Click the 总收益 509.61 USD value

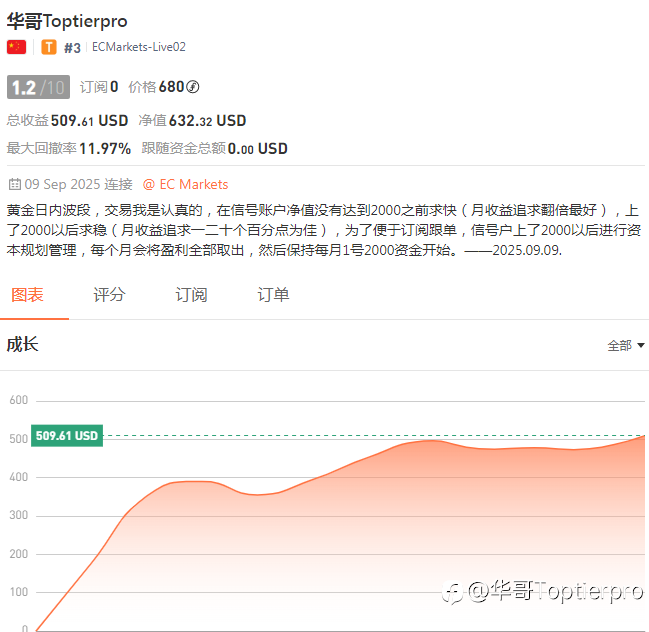point(67,121)
